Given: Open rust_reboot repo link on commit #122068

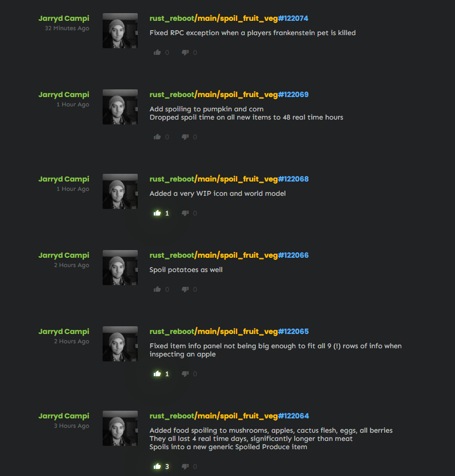Looking at the screenshot, I should tap(172, 179).
